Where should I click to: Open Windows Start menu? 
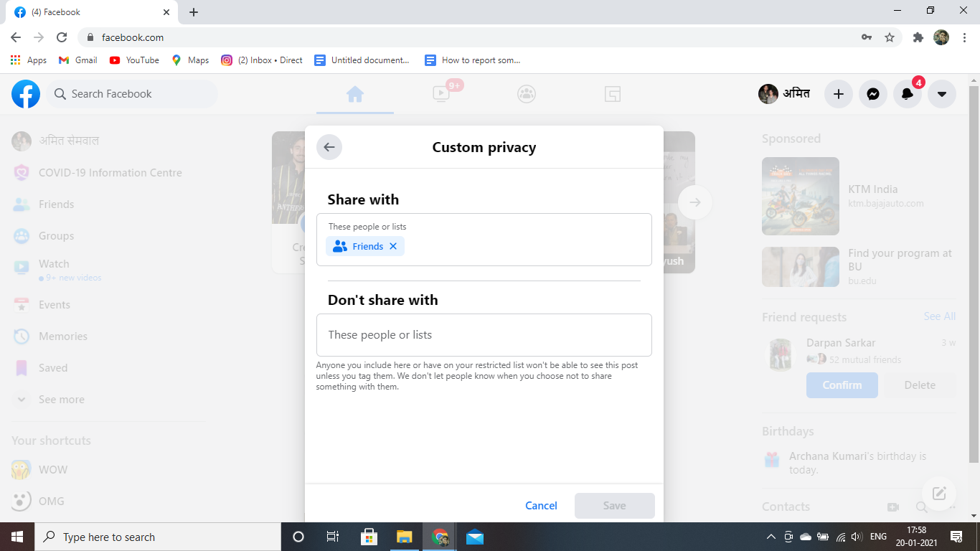(x=17, y=537)
